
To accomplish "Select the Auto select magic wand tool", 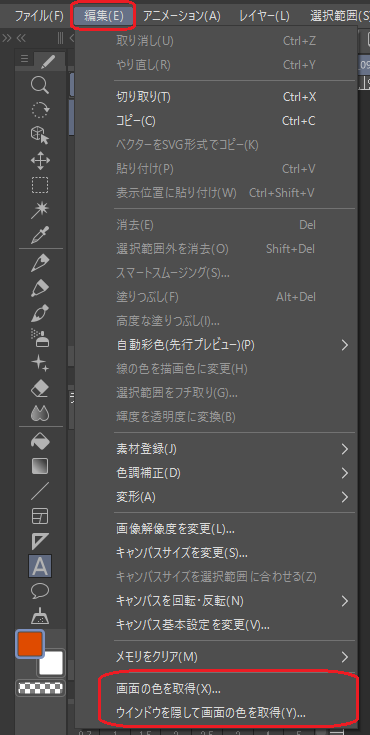I will tap(40, 210).
